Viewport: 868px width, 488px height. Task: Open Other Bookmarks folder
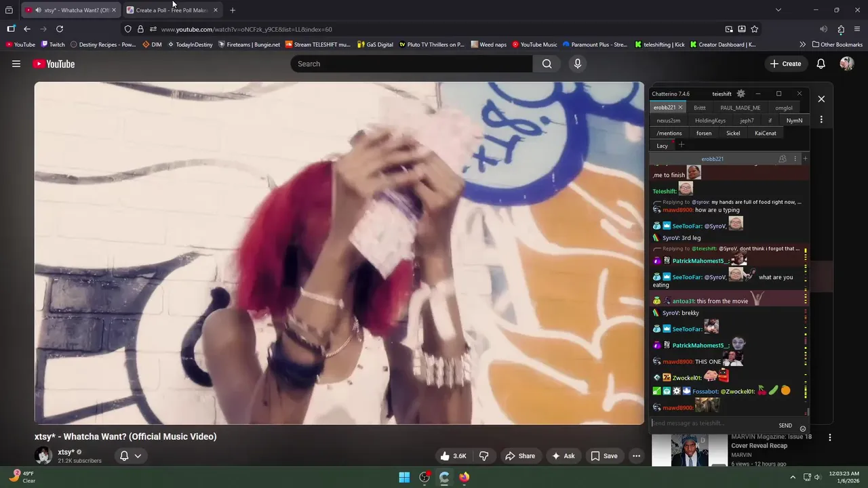837,45
